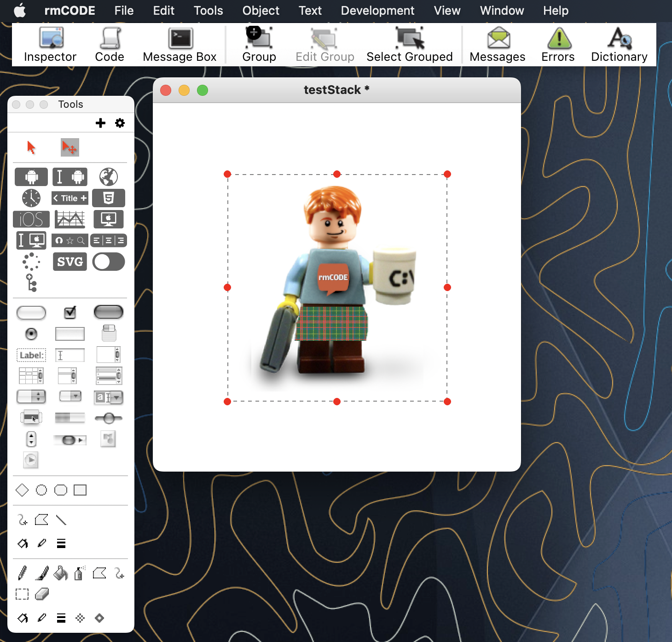The image size is (672, 642).
Task: Add the Clock widget
Action: (31, 198)
